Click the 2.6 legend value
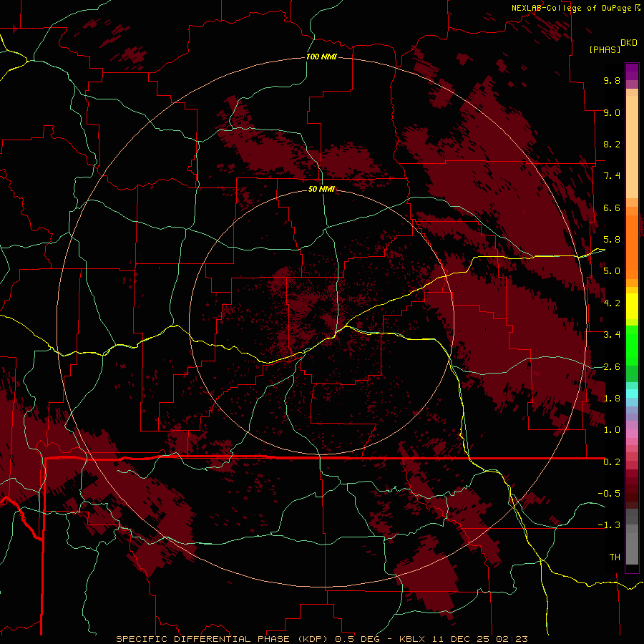Viewport: 644px width, 644px height. 612,367
